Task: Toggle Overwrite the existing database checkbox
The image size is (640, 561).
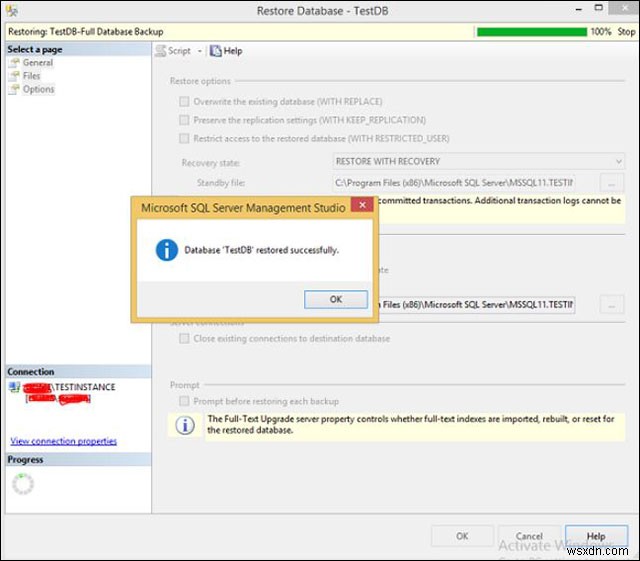Action: [184, 101]
